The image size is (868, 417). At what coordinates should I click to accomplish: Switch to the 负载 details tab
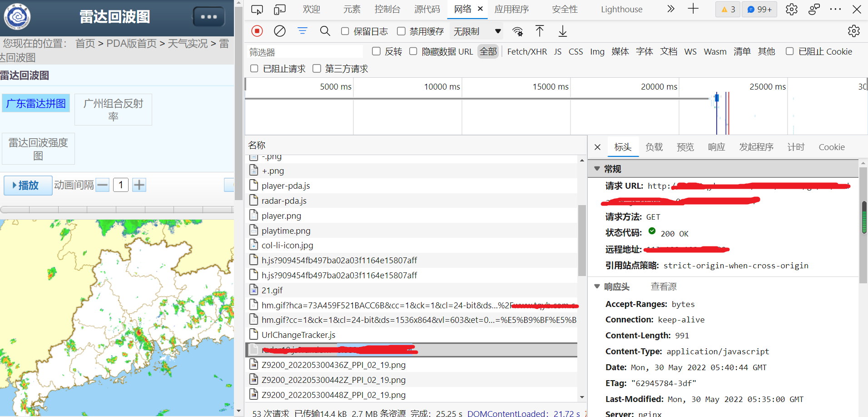654,147
